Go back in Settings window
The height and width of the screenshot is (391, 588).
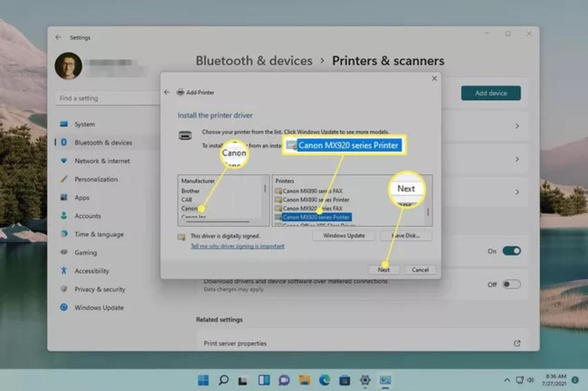pyautogui.click(x=58, y=38)
